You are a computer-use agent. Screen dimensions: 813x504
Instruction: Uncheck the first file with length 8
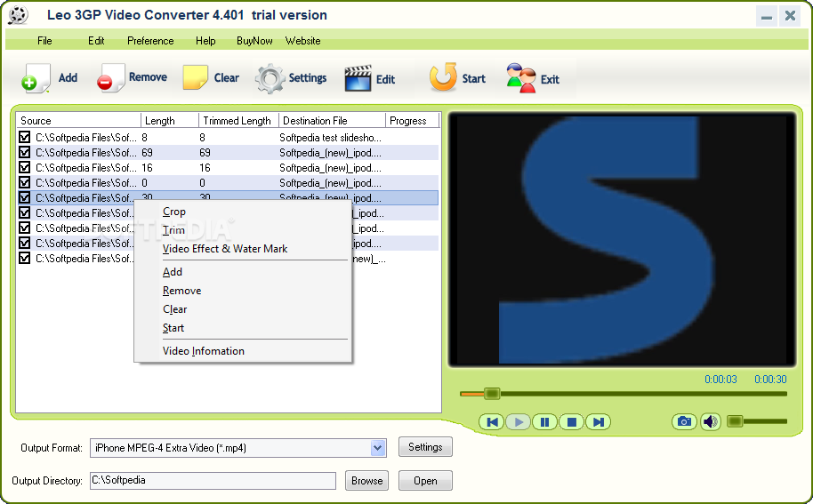click(x=24, y=137)
